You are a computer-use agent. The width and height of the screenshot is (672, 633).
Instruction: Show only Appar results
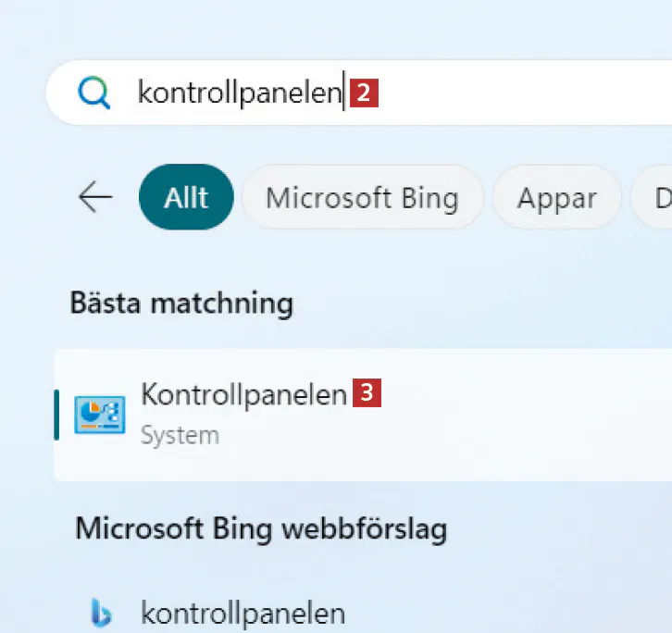(x=556, y=197)
